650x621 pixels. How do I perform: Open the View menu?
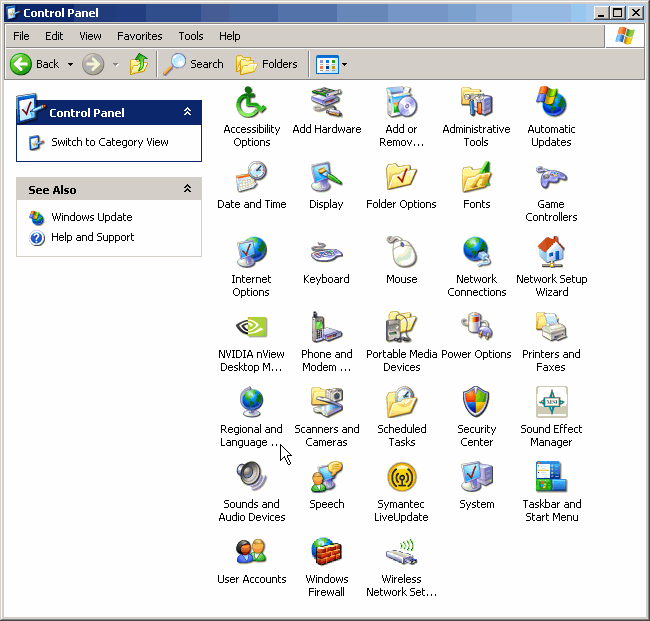90,36
